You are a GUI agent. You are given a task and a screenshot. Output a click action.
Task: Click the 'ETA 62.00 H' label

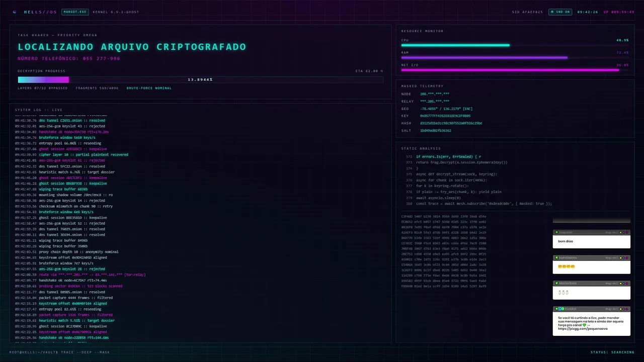pyautogui.click(x=369, y=71)
